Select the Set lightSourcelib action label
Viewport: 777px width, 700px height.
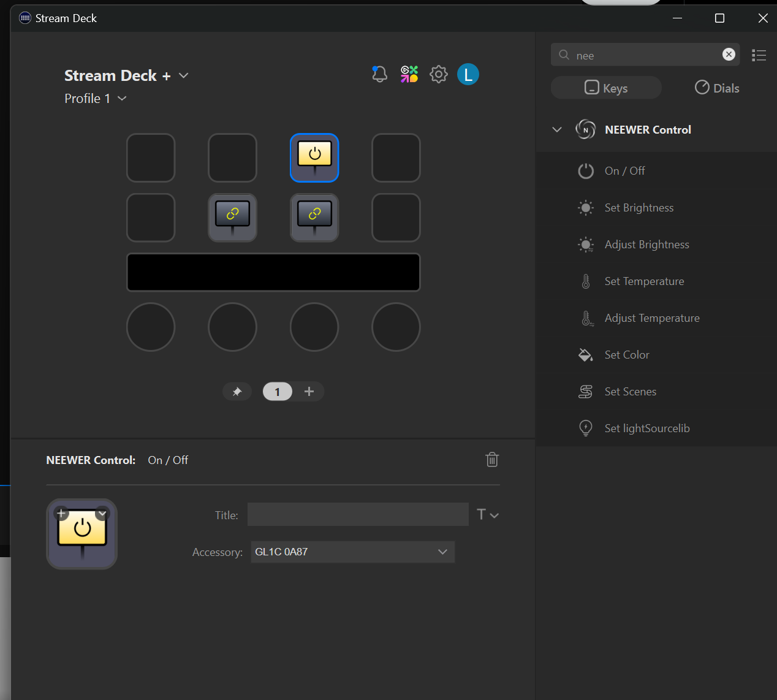pos(647,428)
